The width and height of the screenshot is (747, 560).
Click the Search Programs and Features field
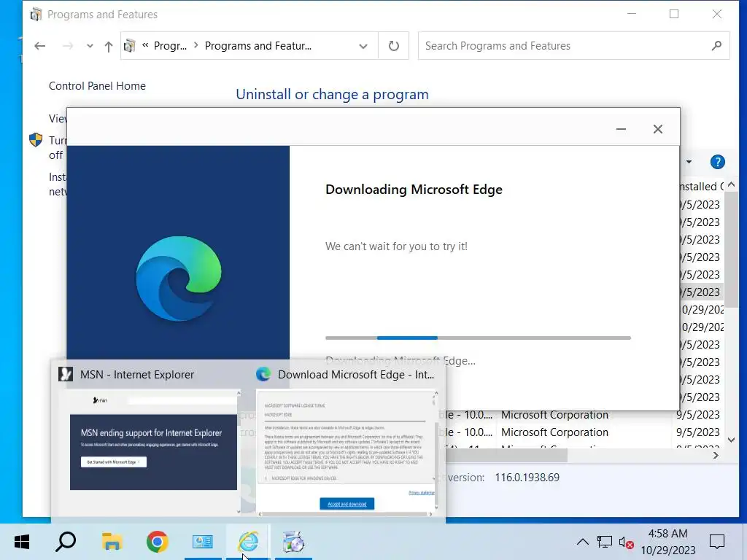(573, 46)
